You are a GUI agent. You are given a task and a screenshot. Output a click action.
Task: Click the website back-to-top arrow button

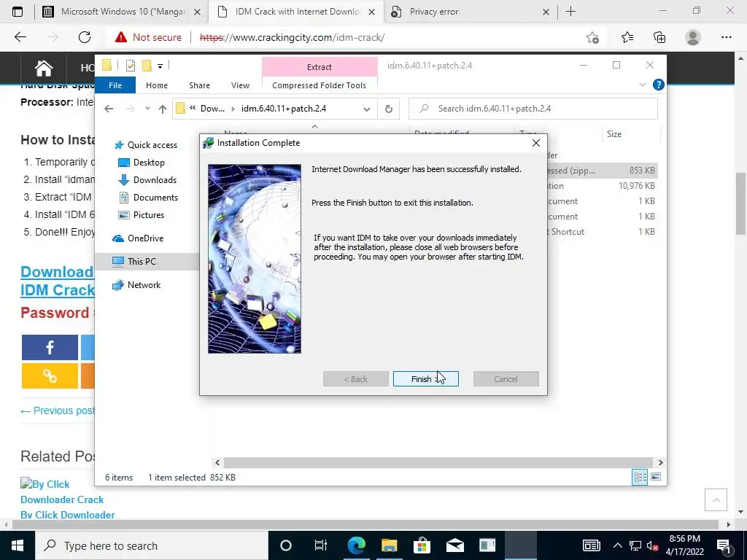(x=716, y=499)
